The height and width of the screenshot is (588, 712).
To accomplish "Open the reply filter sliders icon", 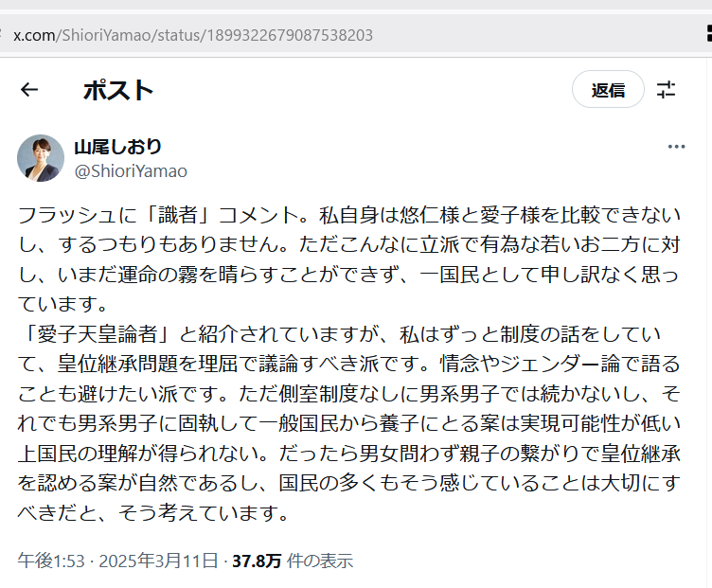I will 667,89.
